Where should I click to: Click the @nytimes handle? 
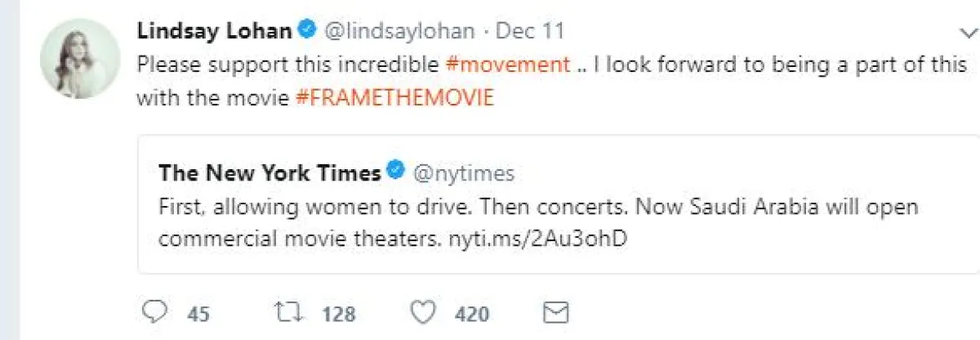pos(464,173)
